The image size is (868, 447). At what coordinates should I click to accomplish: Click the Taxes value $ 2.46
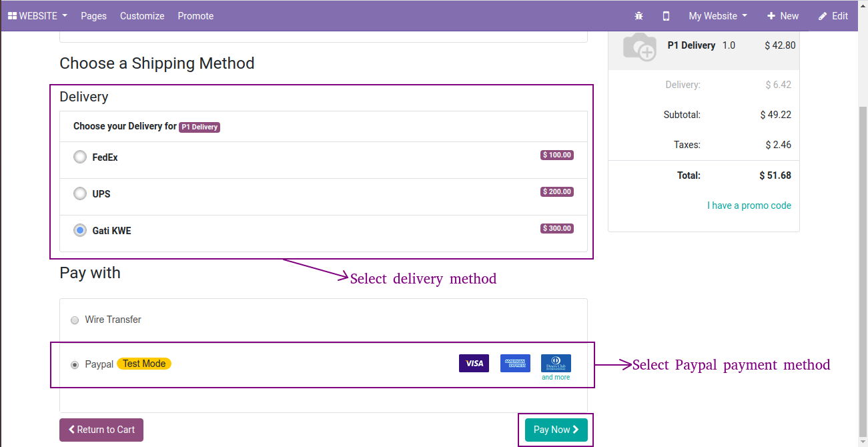(779, 145)
